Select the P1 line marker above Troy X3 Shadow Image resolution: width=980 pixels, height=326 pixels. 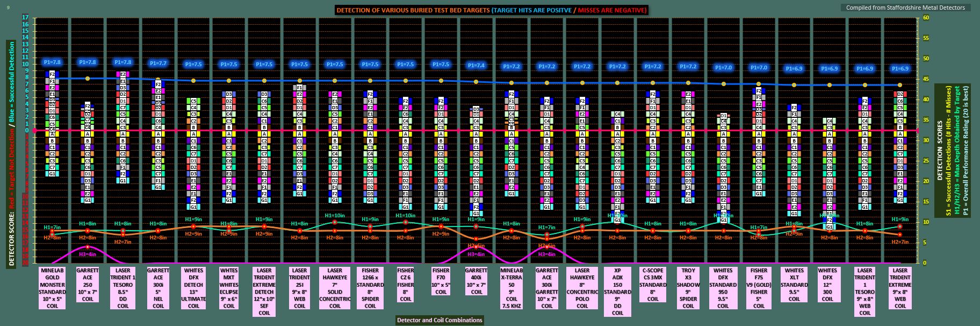[x=688, y=83]
